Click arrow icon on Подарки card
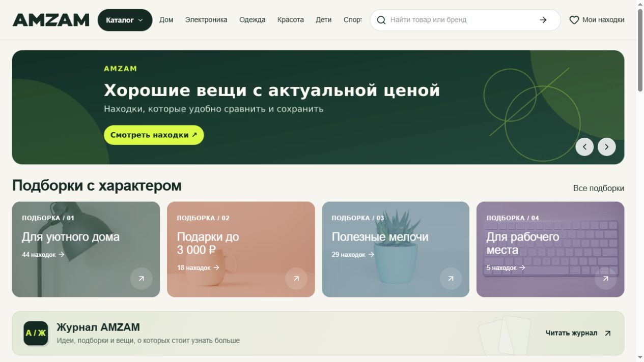Image resolution: width=644 pixels, height=362 pixels. click(296, 279)
